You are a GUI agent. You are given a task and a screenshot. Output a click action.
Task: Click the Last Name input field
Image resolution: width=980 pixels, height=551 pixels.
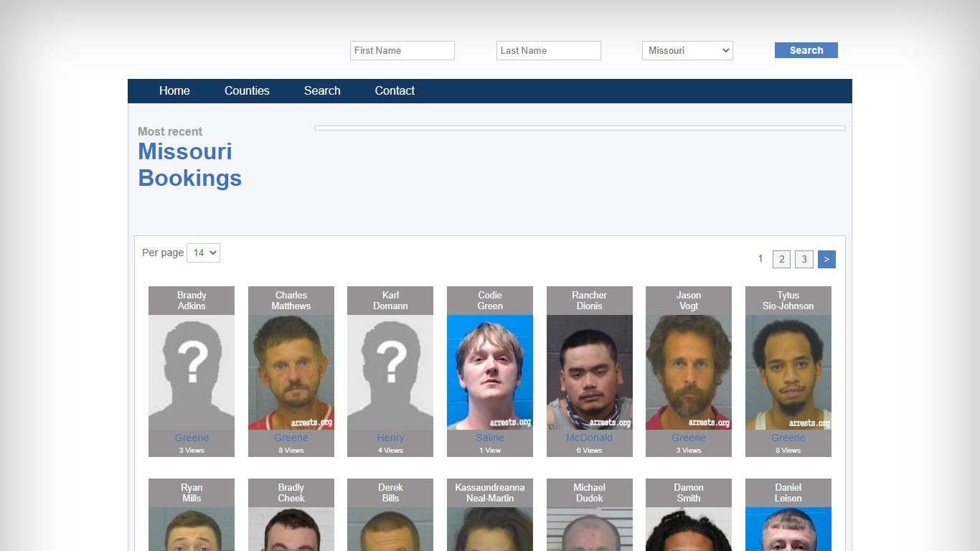click(549, 50)
